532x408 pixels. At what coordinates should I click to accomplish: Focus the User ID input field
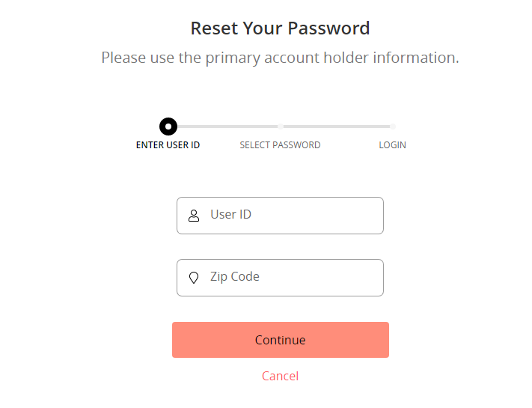point(281,216)
